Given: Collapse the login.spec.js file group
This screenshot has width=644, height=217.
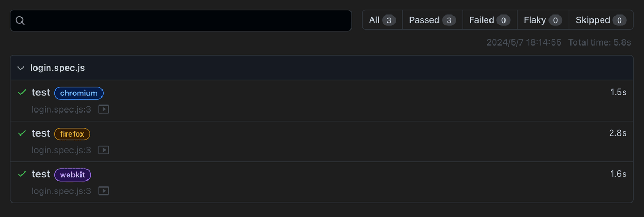Looking at the screenshot, I should (21, 68).
